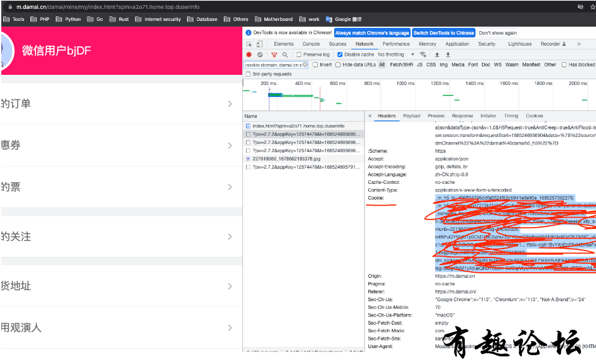596x364 pixels.
Task: Open the Google 翻译 bookmark
Action: coord(344,19)
